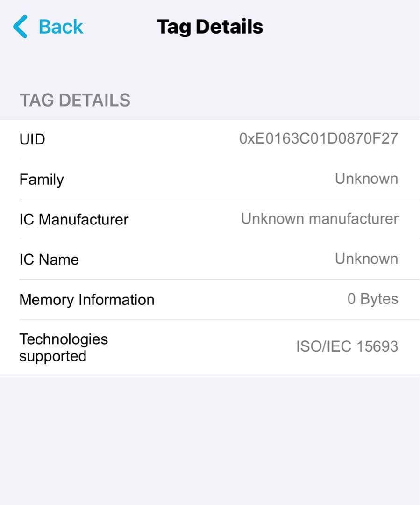Viewport: 420px width, 505px height.
Task: Click the "Unknown manufacturer" value
Action: click(320, 219)
